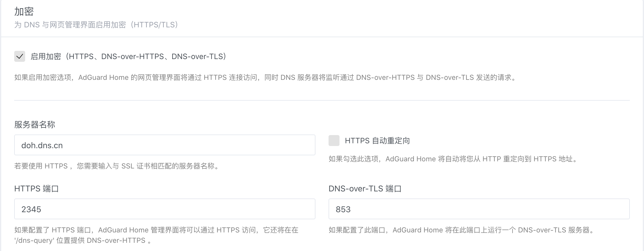Click the 服务器名称 field label
The image size is (644, 251).
(x=35, y=125)
